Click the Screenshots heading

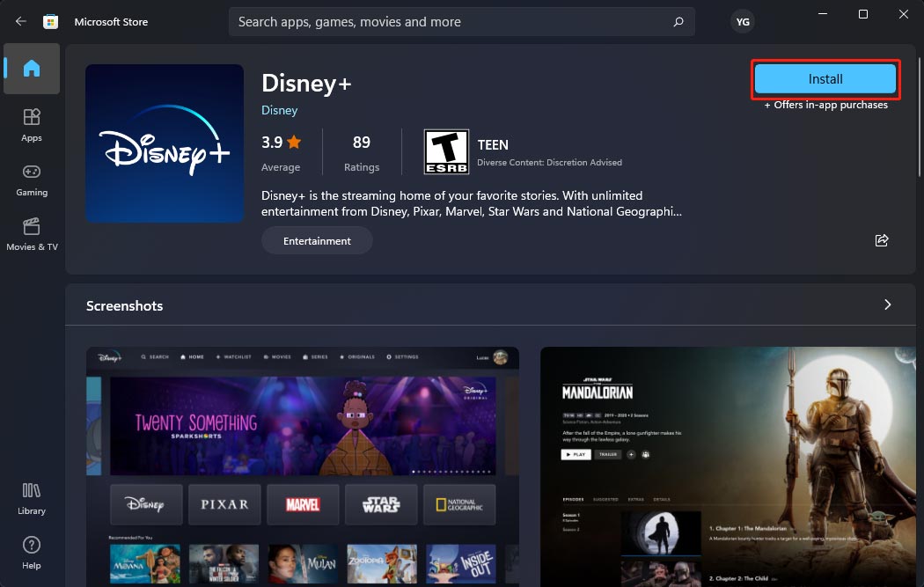tap(124, 306)
